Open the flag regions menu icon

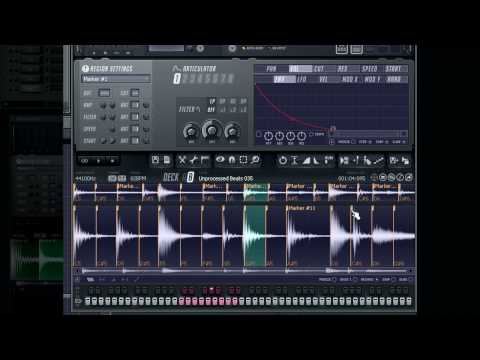[205, 160]
